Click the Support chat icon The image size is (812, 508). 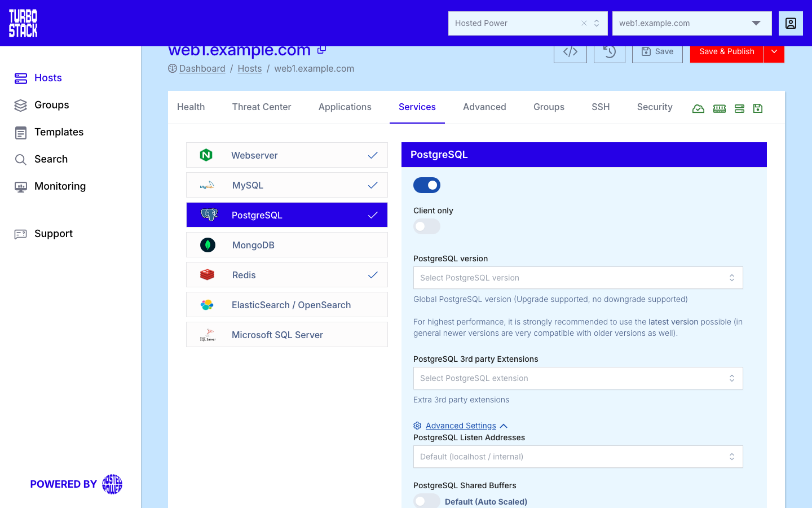tap(21, 234)
